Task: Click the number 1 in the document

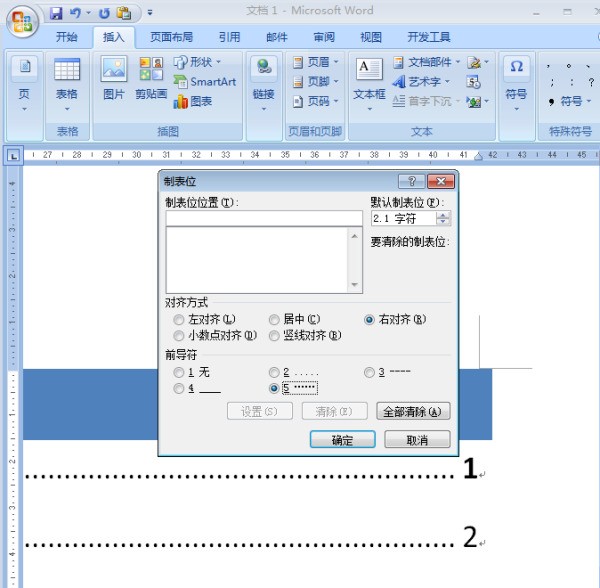Action: coord(470,468)
